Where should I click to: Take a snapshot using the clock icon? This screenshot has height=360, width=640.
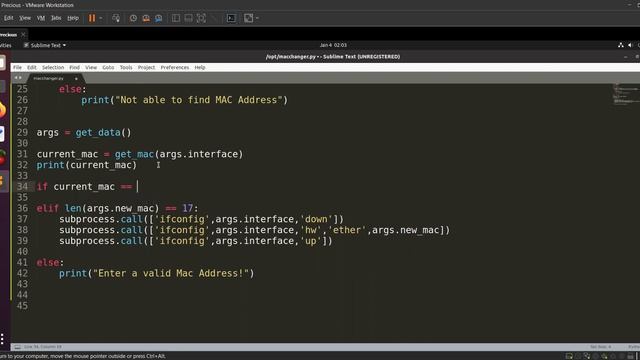(x=133, y=18)
